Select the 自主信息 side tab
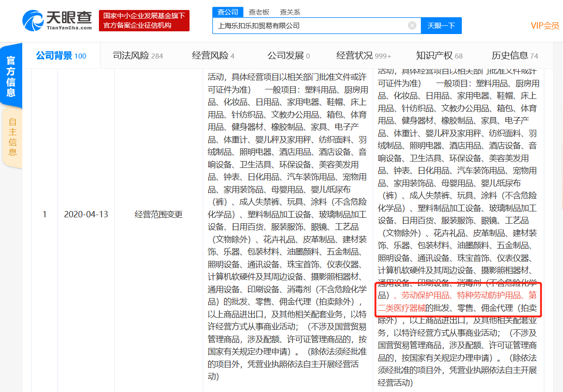 [x=12, y=137]
